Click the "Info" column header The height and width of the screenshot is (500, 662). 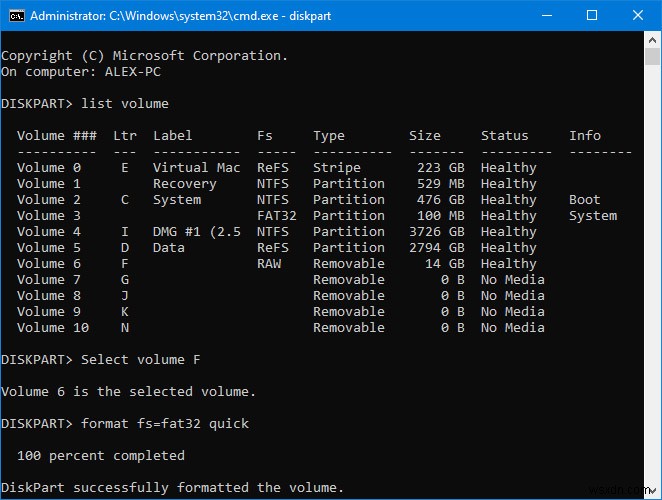(x=585, y=136)
